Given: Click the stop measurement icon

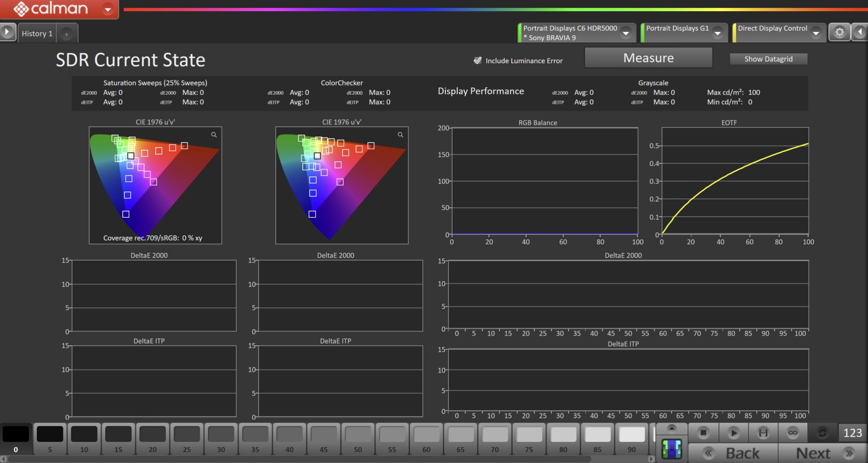Looking at the screenshot, I should tap(703, 433).
